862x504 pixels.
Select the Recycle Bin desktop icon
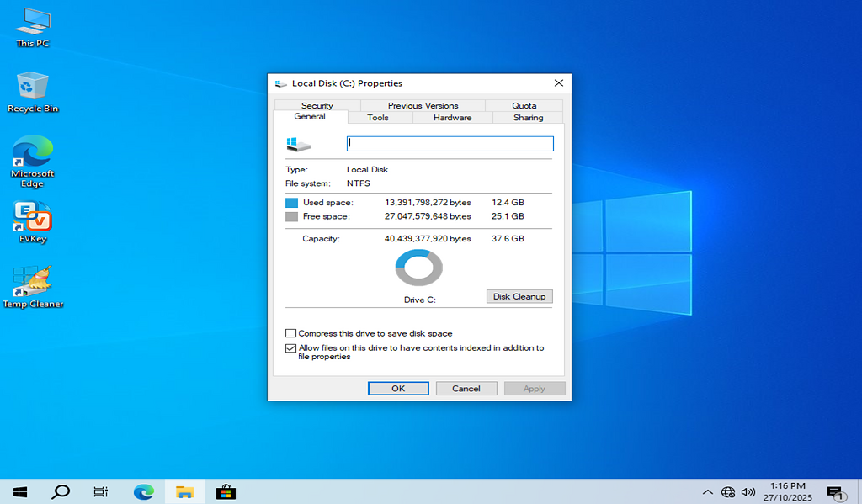[33, 89]
